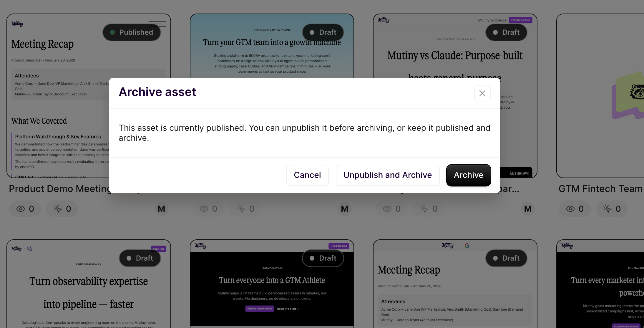644x328 pixels.
Task: Click M avatar on Mutiny vs Claude card
Action: click(528, 209)
